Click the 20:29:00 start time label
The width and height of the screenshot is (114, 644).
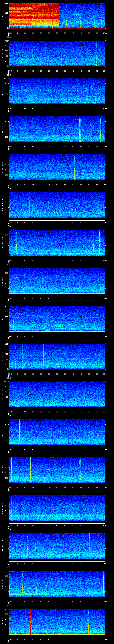9,525
